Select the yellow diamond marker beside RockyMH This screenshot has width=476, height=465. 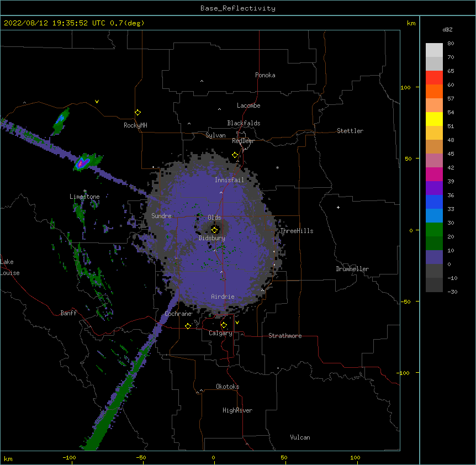coord(137,113)
